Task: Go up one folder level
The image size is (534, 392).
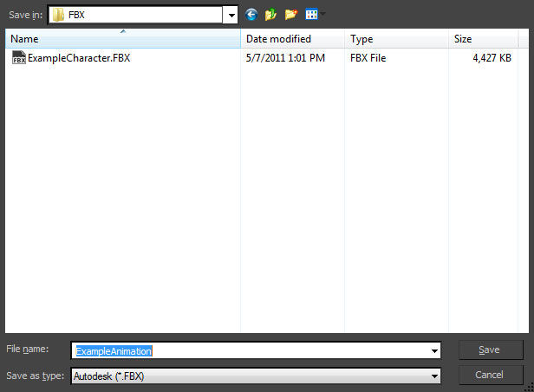Action: (x=270, y=15)
